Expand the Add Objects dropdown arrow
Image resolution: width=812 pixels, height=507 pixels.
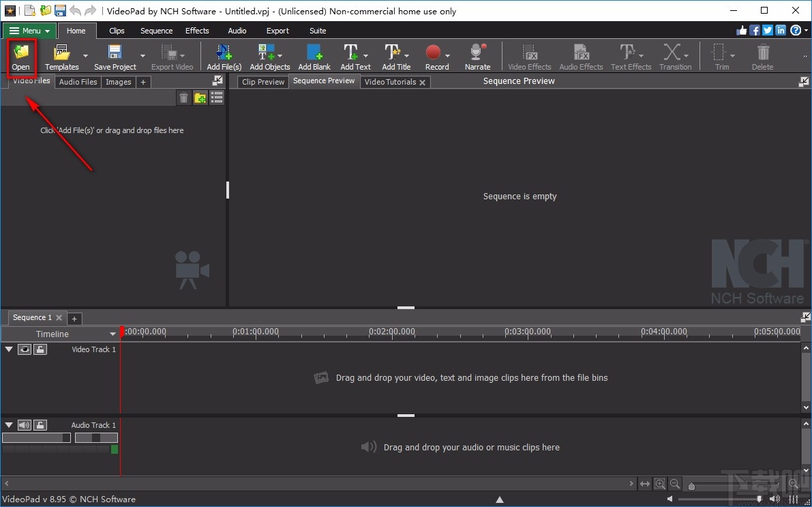click(280, 55)
